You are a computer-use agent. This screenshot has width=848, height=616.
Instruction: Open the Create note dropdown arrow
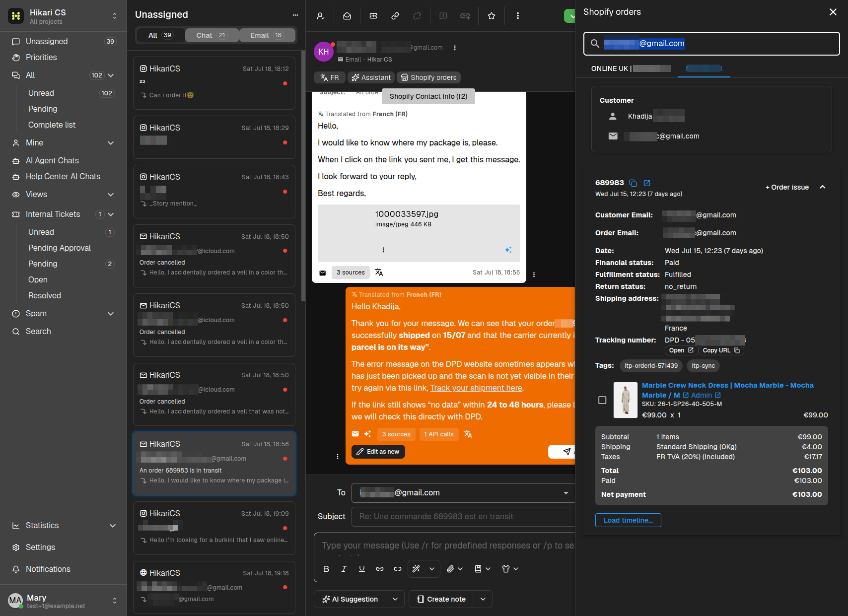483,599
